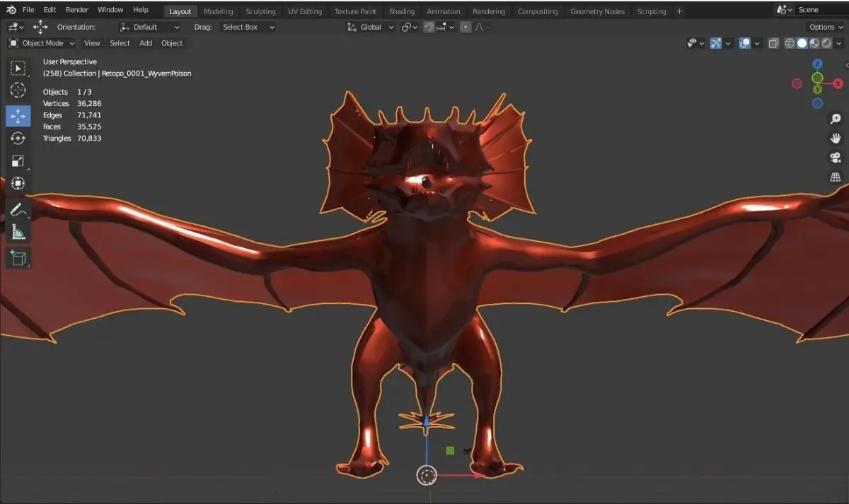849x504 pixels.
Task: Open the viewport View menu
Action: tap(92, 43)
